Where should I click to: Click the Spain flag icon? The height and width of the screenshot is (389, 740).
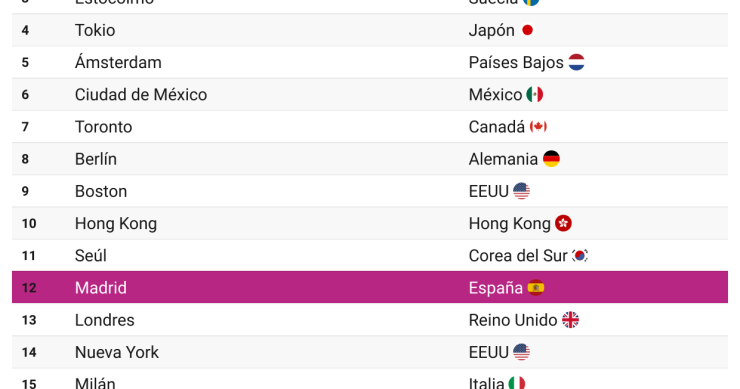tap(536, 288)
